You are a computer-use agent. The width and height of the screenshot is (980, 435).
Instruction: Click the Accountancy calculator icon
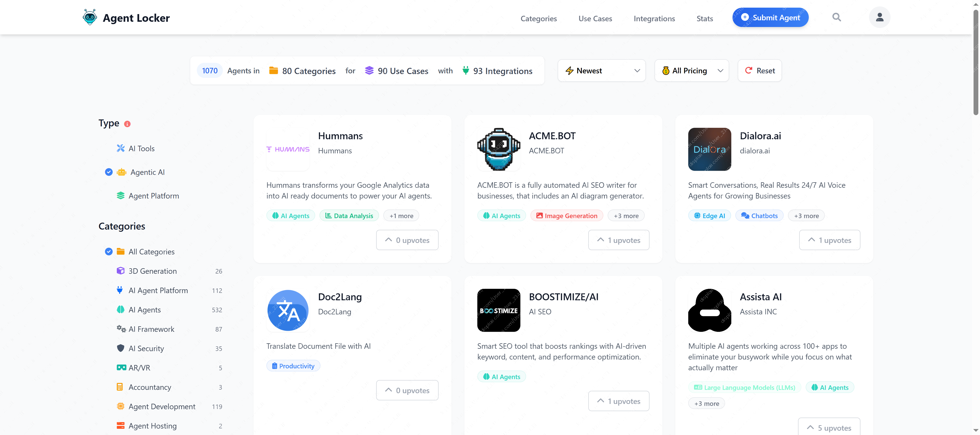[x=120, y=387]
